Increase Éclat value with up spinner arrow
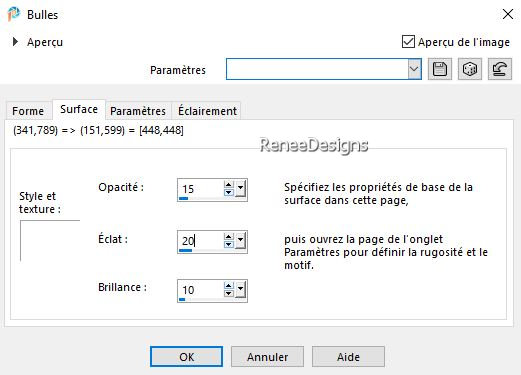This screenshot has width=521, height=375. click(x=228, y=237)
